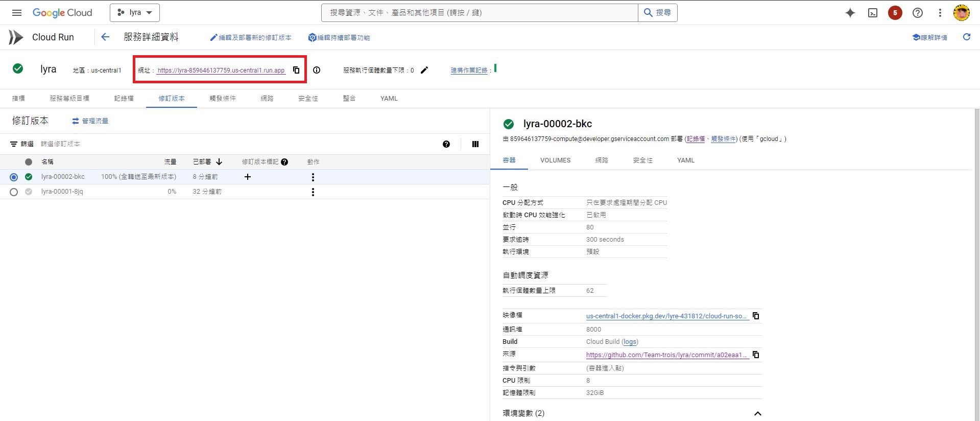Viewport: 980px width, 421px height.
Task: Open the lyra project selector dropdown
Action: pyautogui.click(x=135, y=13)
